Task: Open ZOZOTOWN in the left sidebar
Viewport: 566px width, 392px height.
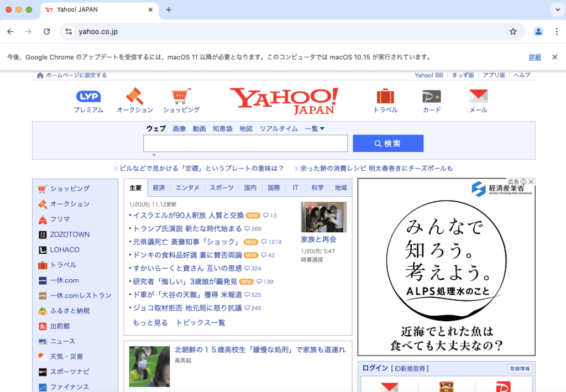Action: click(x=70, y=234)
